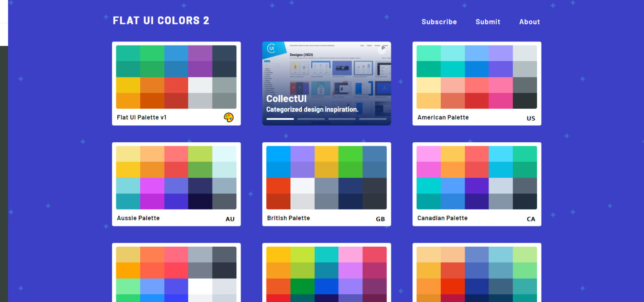Open the Submit menu item
Viewport: 644px width, 302px height.
pos(488,22)
